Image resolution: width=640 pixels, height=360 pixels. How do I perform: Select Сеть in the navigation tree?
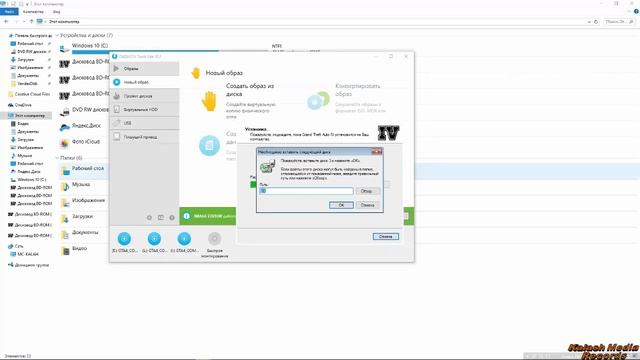[16, 246]
